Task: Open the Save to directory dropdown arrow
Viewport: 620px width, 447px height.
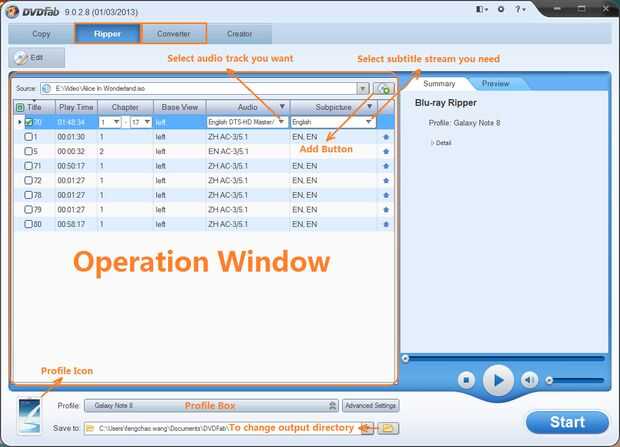Action: click(x=367, y=428)
